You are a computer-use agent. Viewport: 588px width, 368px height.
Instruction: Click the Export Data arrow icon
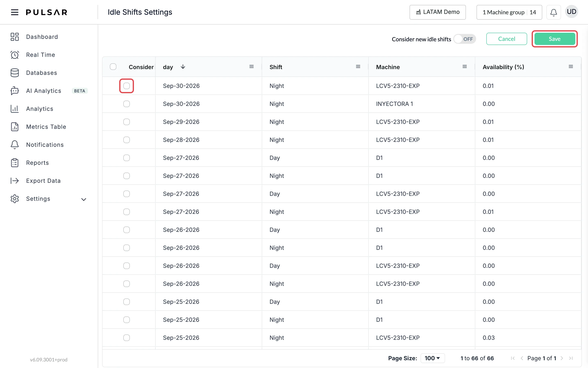pyautogui.click(x=14, y=181)
